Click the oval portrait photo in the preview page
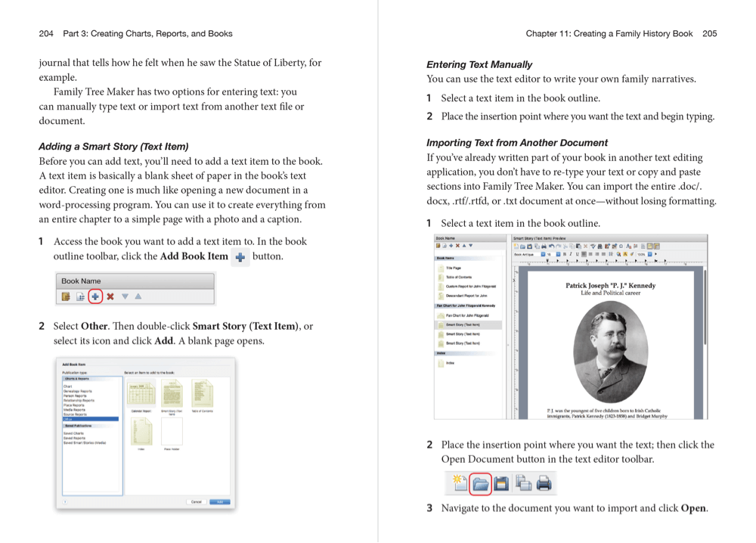This screenshot has width=756, height=543. click(610, 352)
